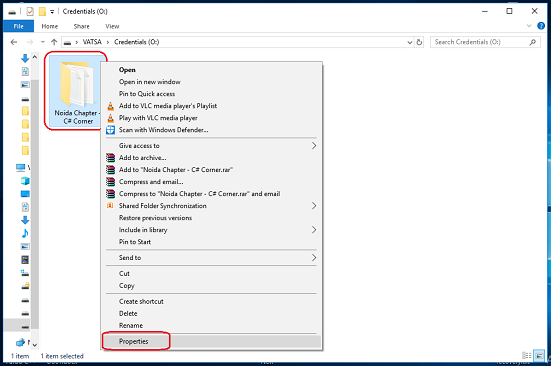The image size is (551, 366).
Task: Select the 3D Objects cube icon in sidebar
Action: [25, 181]
